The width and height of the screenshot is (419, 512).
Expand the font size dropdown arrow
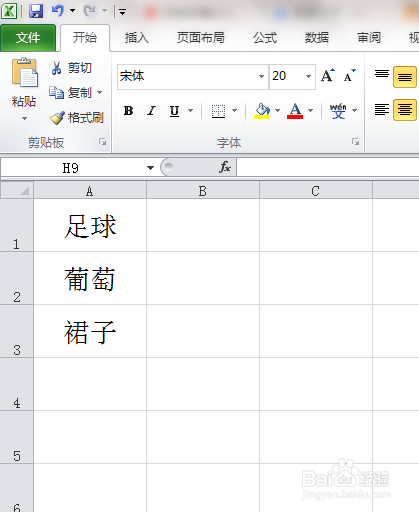[x=308, y=76]
